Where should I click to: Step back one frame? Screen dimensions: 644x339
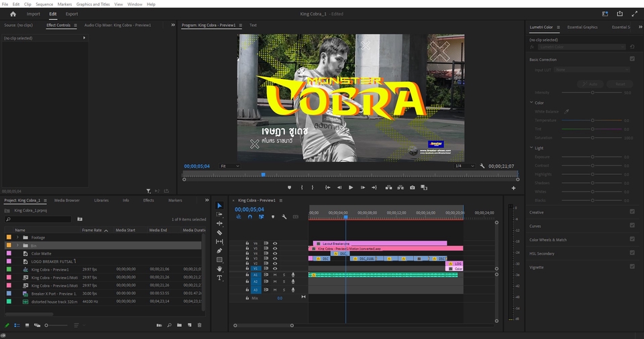click(339, 188)
